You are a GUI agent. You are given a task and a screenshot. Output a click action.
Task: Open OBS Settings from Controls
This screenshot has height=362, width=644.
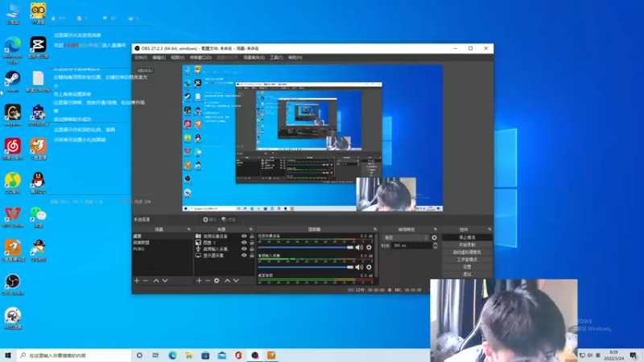tap(467, 267)
